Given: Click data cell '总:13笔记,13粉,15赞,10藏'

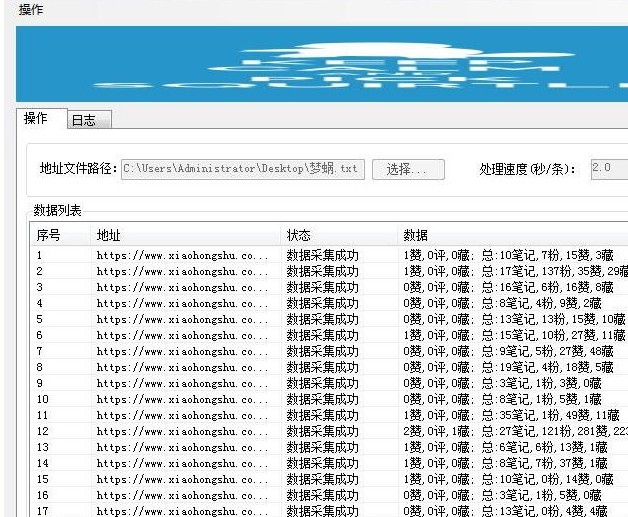Looking at the screenshot, I should (554, 319).
